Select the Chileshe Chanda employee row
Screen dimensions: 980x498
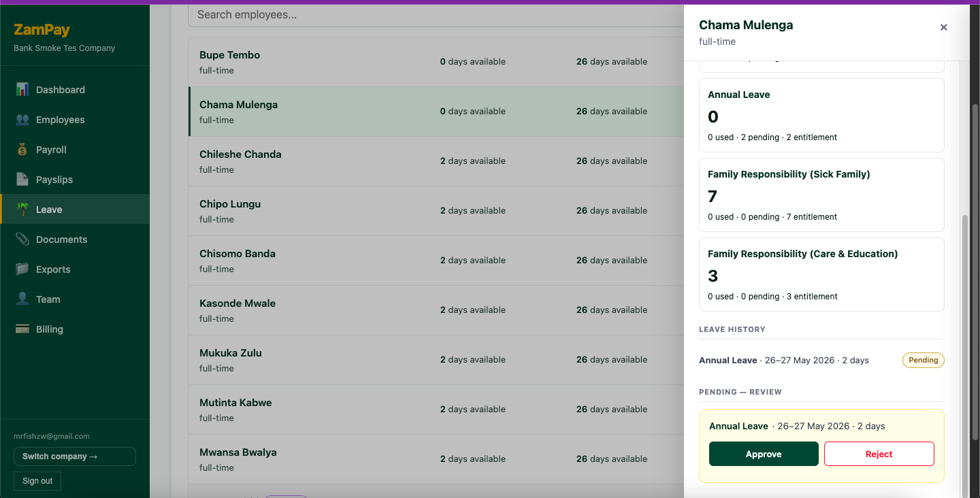point(436,161)
